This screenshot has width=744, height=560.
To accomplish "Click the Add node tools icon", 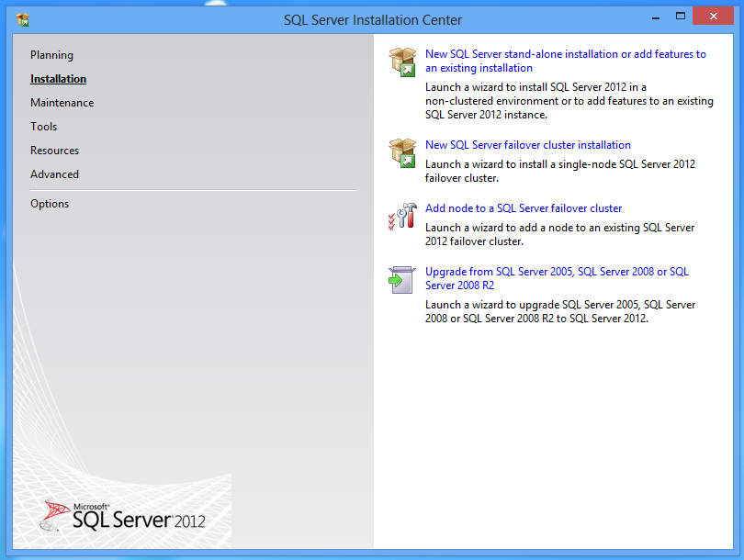I will [402, 217].
